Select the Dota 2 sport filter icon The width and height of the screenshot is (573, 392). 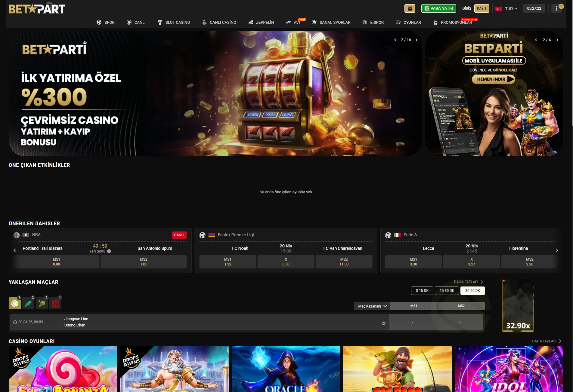point(55,304)
